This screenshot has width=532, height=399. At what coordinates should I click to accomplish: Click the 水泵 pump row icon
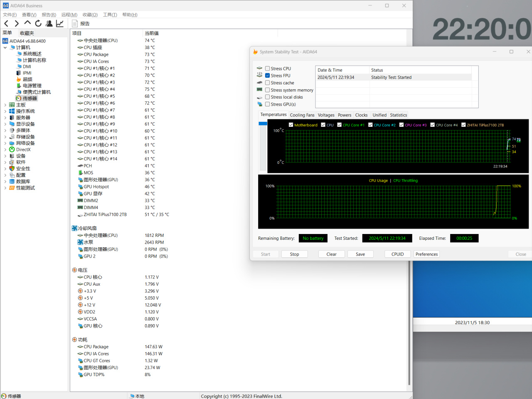[80, 242]
